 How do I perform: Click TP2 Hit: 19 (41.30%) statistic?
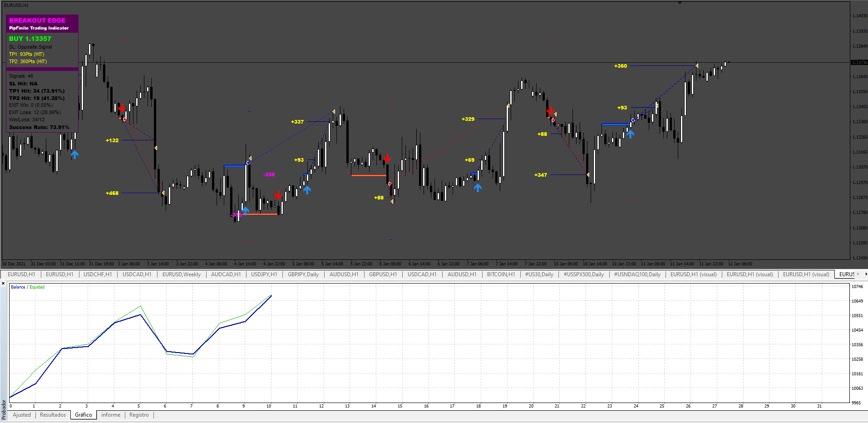(x=37, y=98)
